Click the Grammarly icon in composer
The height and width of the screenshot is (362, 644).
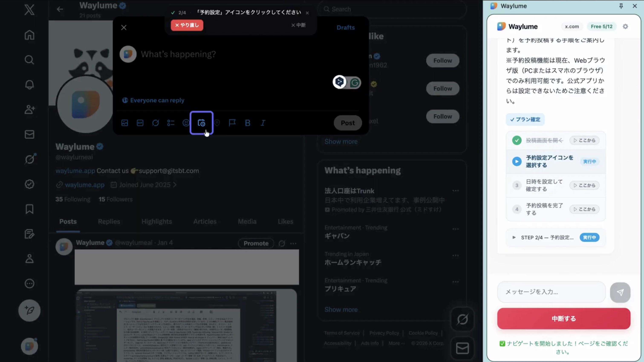(355, 82)
